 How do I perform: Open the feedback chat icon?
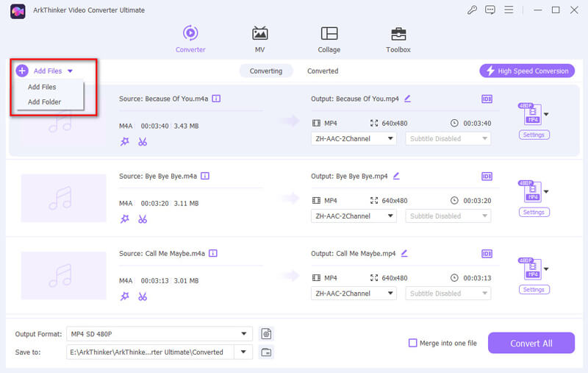(490, 10)
